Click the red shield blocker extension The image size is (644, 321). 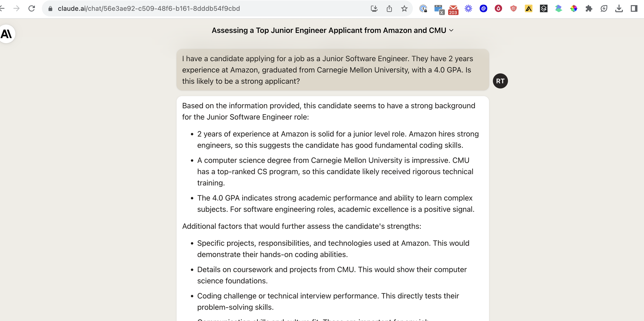(513, 9)
